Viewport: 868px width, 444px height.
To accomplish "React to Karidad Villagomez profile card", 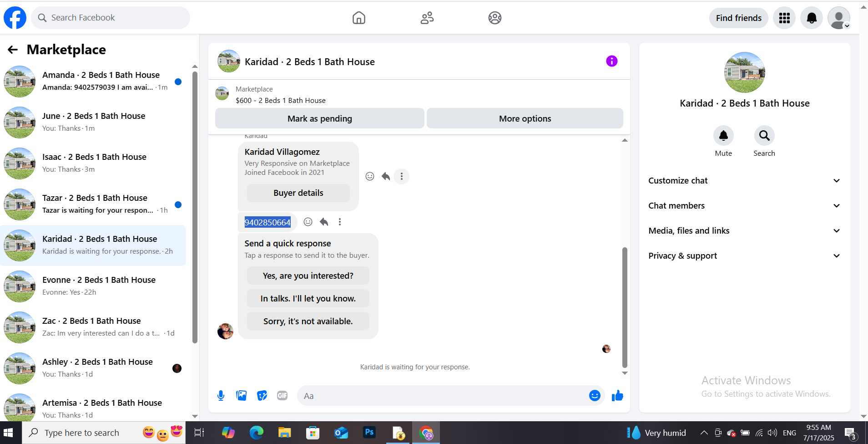I will click(370, 176).
